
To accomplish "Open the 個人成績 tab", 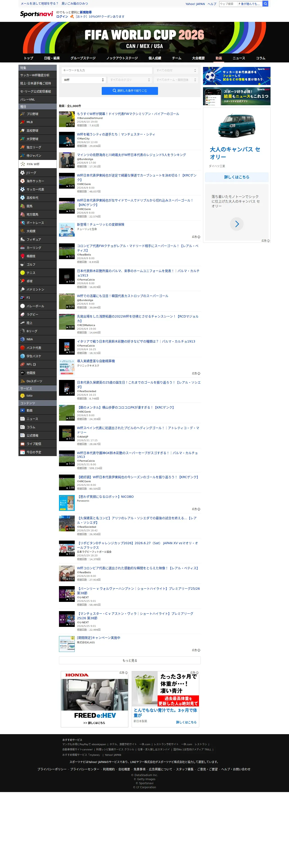I will click(x=155, y=58).
